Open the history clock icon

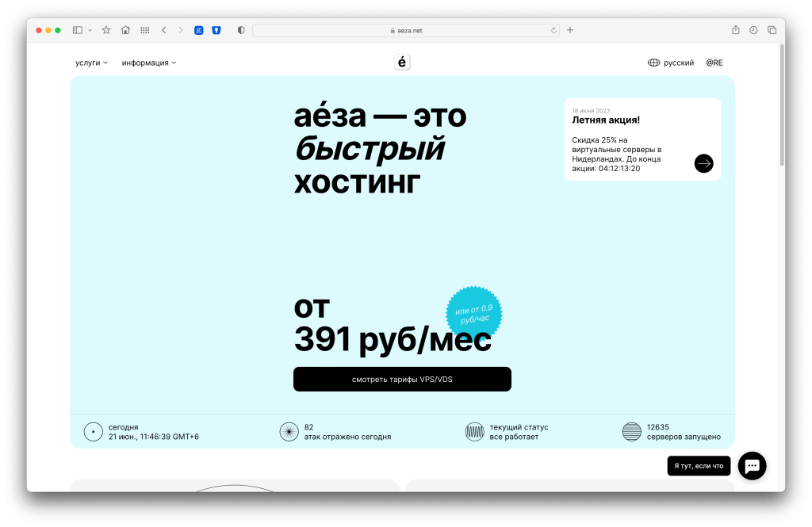753,30
